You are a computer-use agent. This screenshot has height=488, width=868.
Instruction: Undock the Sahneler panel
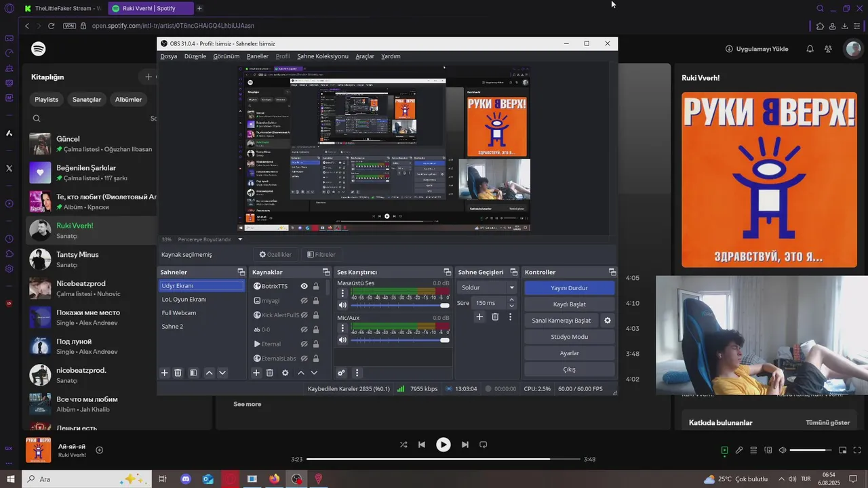[241, 272]
